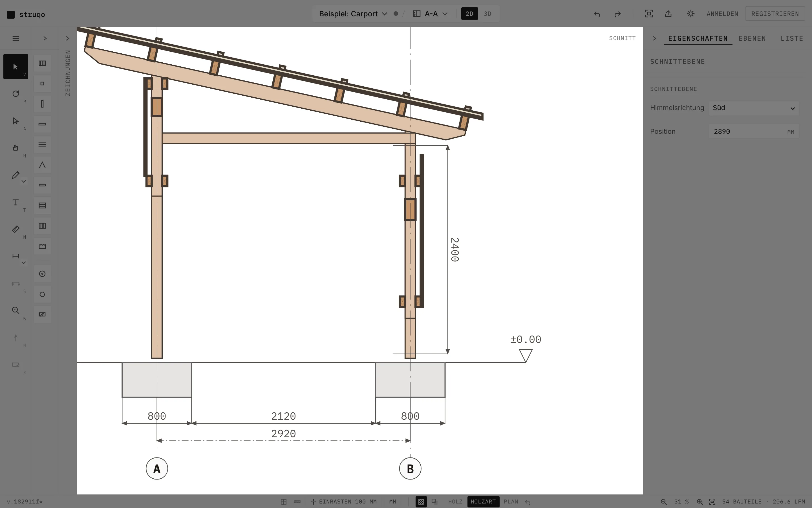Expand the pencil tool options chevron
The width and height of the screenshot is (812, 508).
point(23,181)
